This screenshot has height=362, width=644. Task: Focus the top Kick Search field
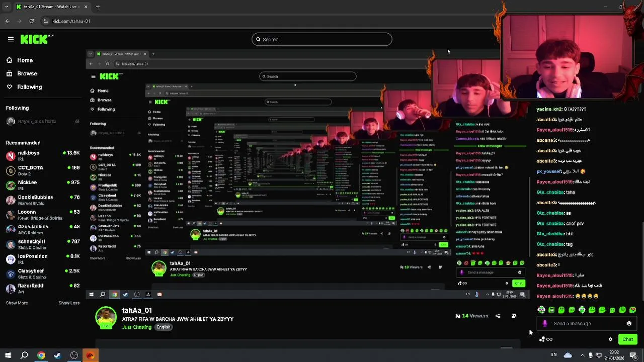(x=322, y=39)
